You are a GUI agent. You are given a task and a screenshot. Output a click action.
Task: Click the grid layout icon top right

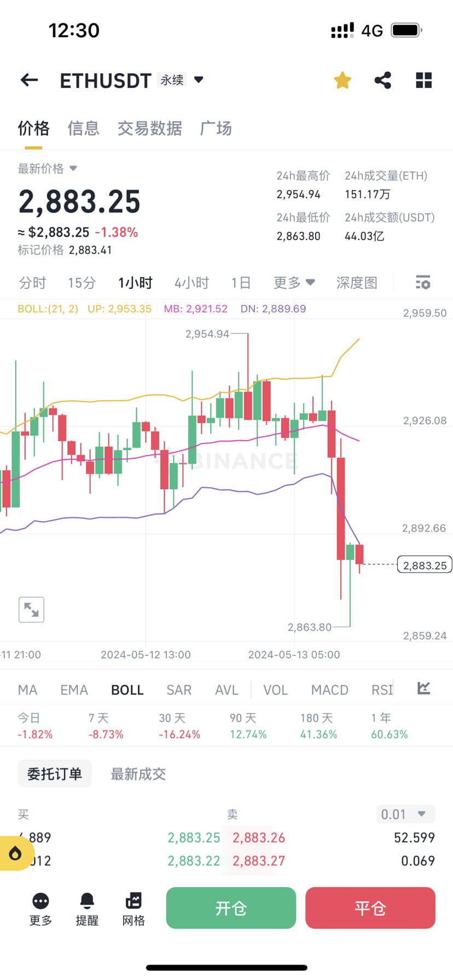tap(423, 80)
